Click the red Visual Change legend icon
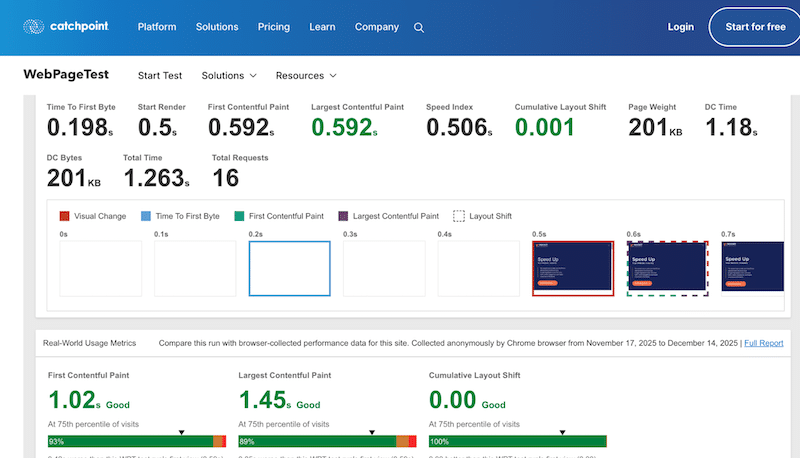The width and height of the screenshot is (800, 458). click(x=65, y=215)
